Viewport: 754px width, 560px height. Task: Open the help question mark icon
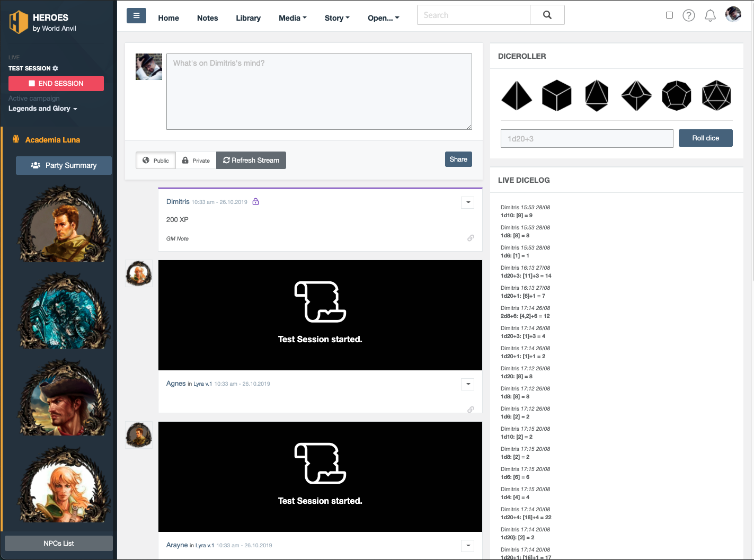click(x=689, y=15)
